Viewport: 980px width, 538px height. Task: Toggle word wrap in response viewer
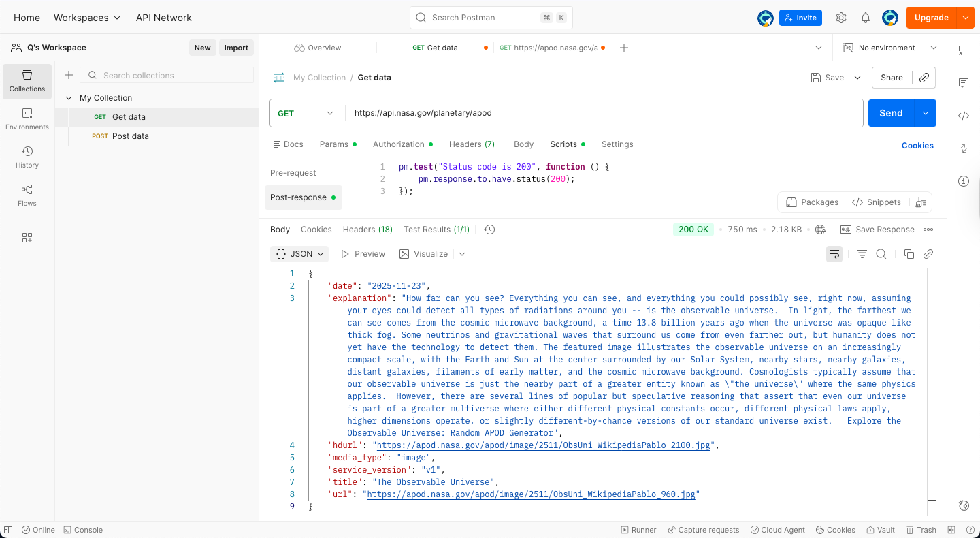pos(834,254)
